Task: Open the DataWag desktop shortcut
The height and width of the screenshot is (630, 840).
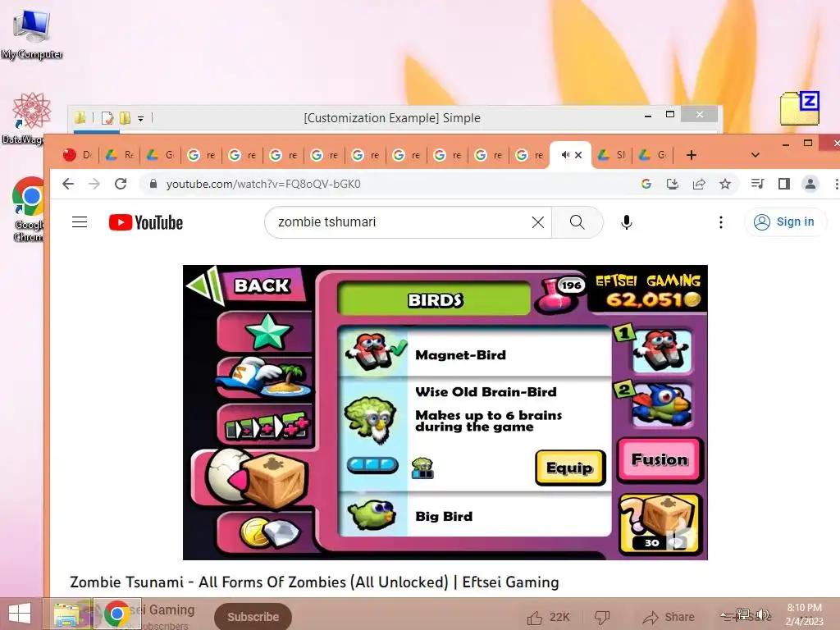Action: click(22, 118)
